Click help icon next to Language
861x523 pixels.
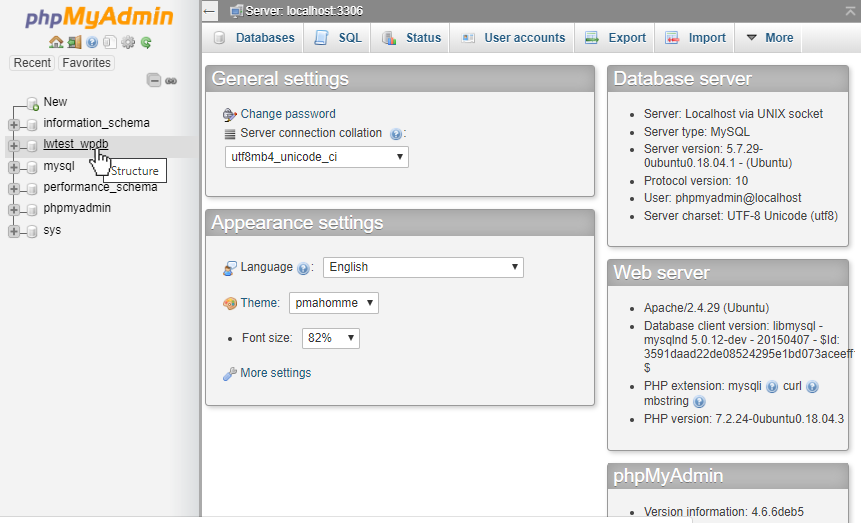[303, 268]
